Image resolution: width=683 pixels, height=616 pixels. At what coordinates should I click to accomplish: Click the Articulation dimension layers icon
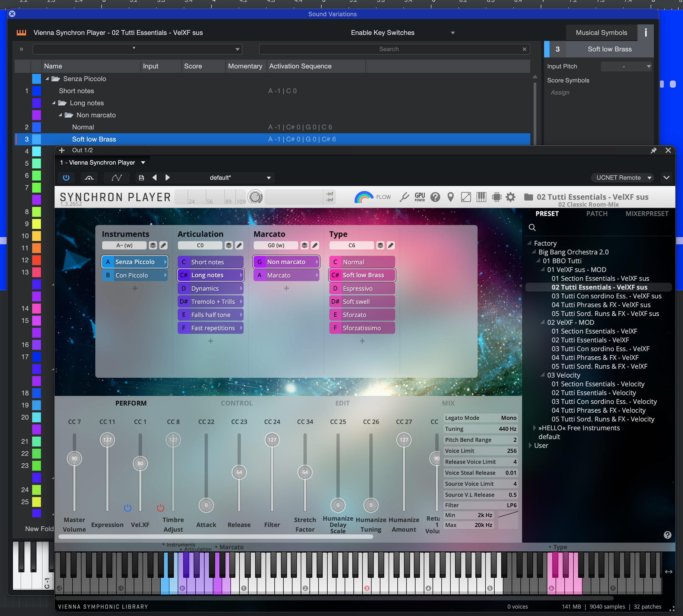click(x=229, y=245)
